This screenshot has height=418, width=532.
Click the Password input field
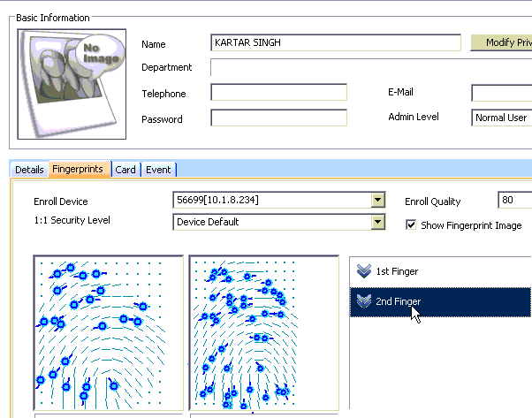click(278, 118)
